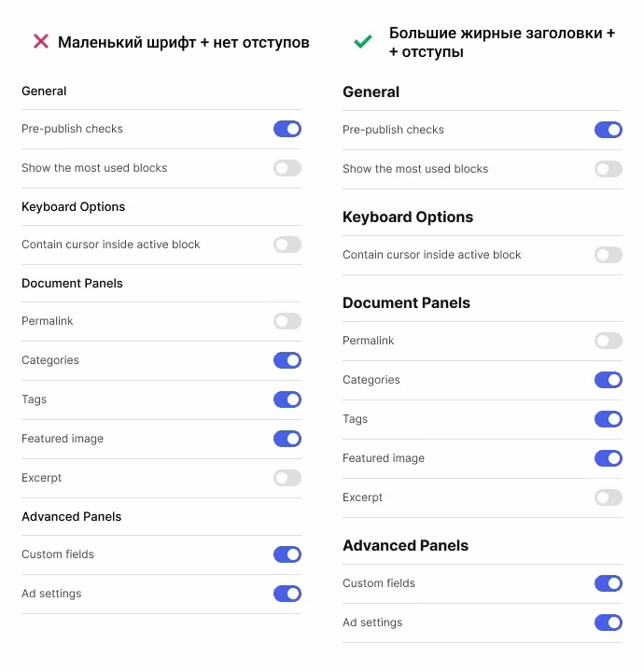
Task: Click the small Advanced Panels heading on the left
Action: tap(71, 517)
